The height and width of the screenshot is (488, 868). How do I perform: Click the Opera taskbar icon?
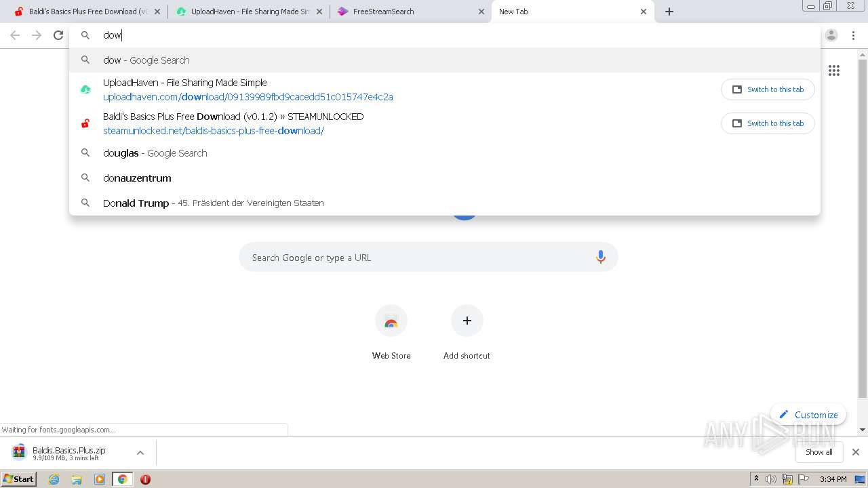pos(145,479)
